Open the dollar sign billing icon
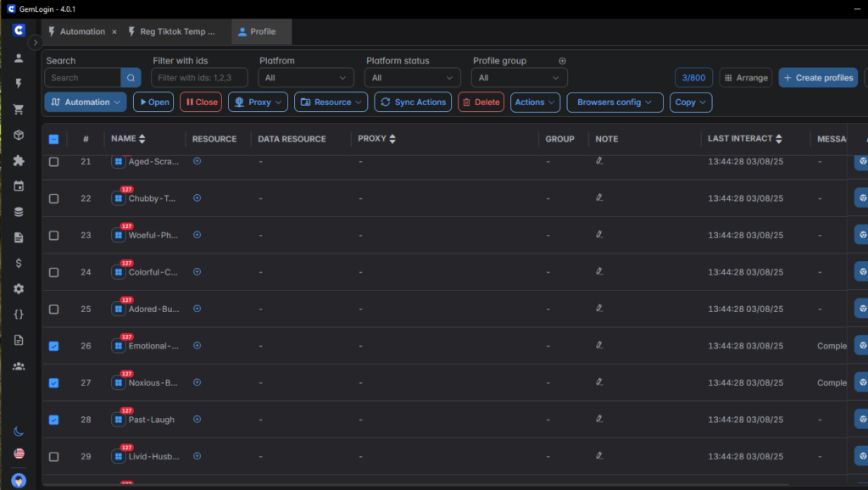The image size is (868, 490). point(19,263)
